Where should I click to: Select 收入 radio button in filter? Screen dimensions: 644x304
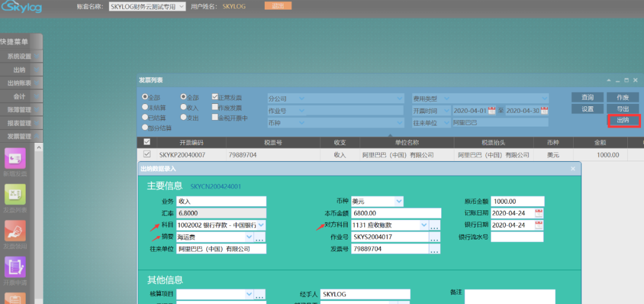(x=183, y=107)
